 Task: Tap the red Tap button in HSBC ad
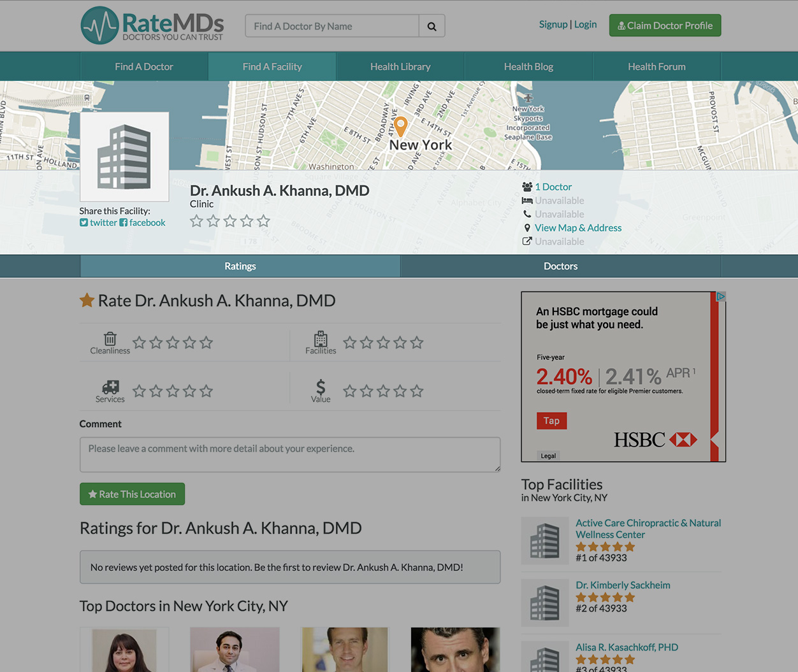coord(551,420)
